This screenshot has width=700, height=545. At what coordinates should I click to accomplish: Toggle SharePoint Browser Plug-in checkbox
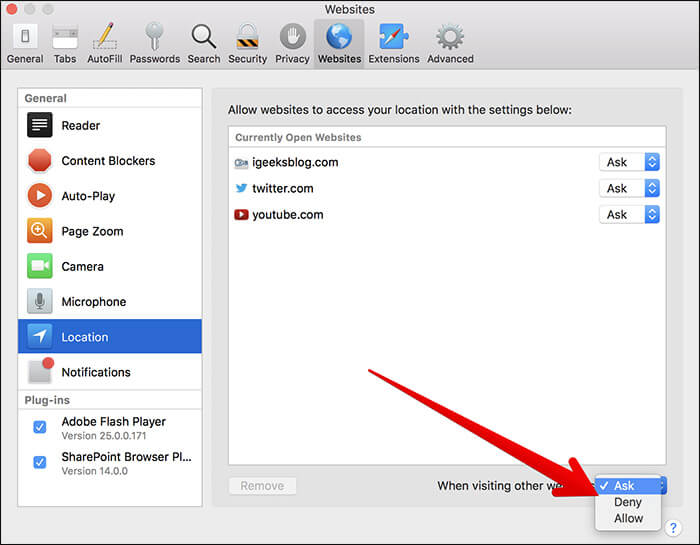click(x=40, y=462)
